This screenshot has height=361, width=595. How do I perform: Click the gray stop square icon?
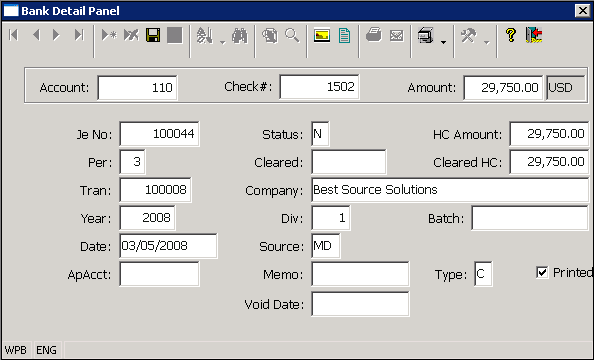click(175, 35)
